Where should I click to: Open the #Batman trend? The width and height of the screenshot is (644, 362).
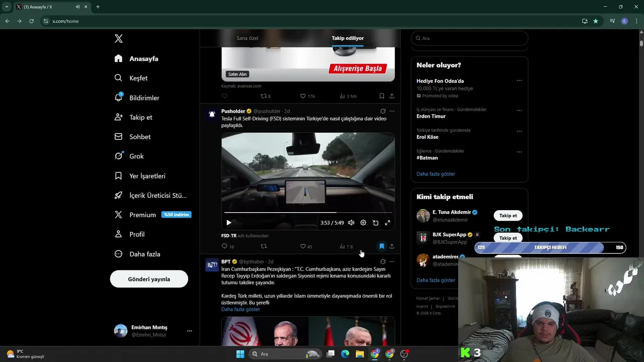pos(427,158)
